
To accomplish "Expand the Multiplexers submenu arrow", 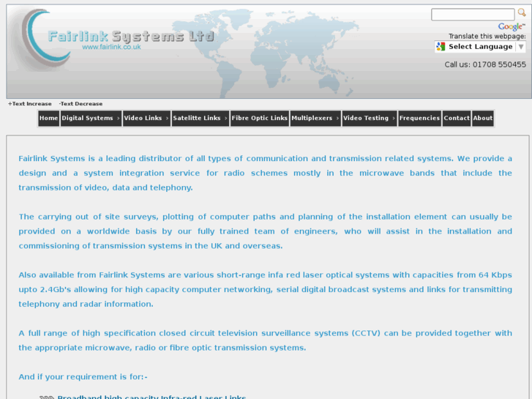I will coord(337,118).
